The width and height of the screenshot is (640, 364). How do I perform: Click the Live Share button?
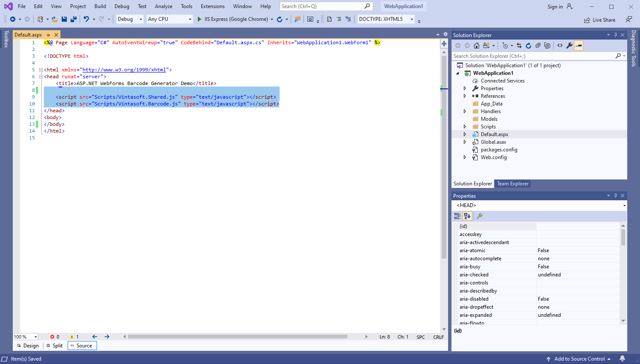600,20
